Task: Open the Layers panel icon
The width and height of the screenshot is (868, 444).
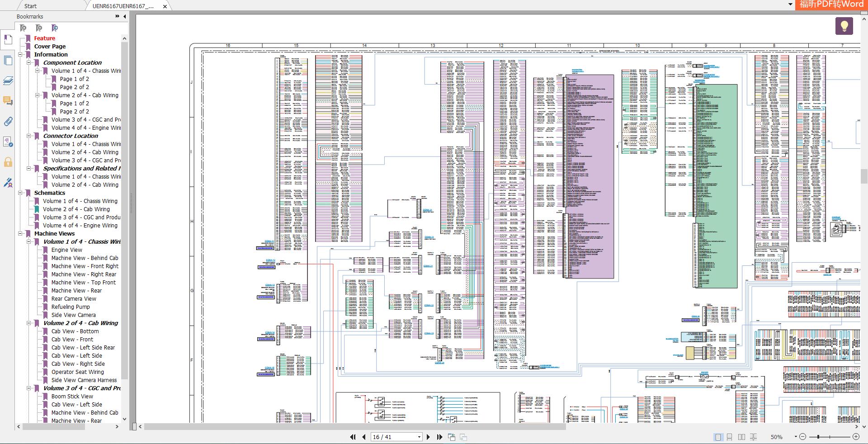Action: click(x=8, y=80)
